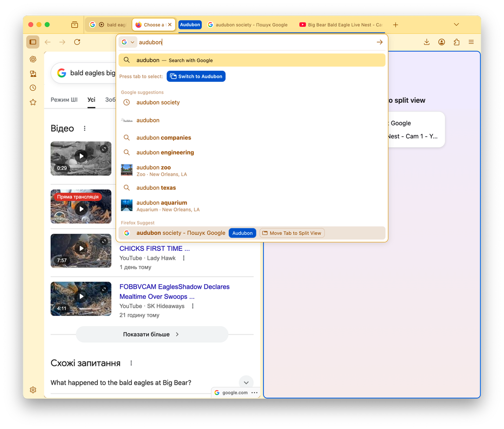Open the account profile icon

[x=441, y=42]
